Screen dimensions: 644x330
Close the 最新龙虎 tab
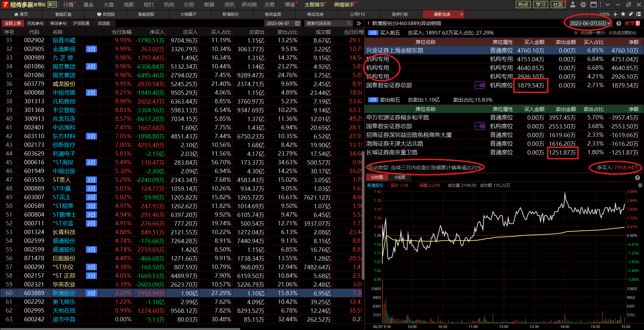point(462,14)
